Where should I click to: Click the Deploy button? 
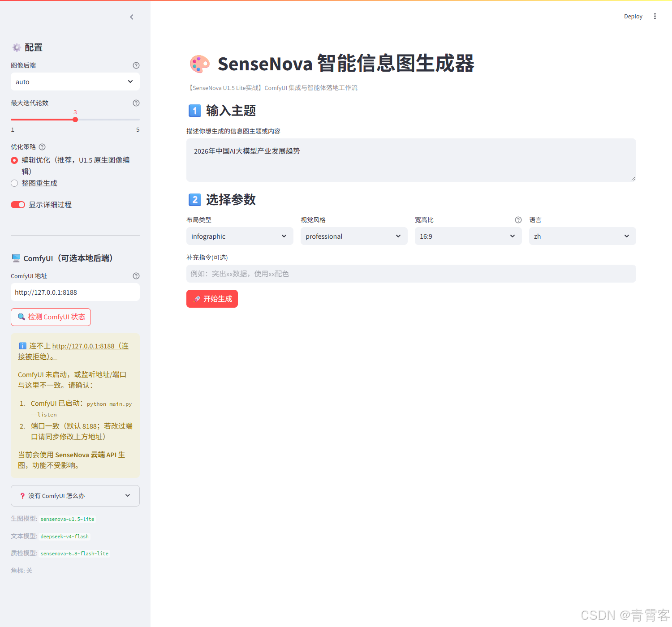(x=633, y=17)
